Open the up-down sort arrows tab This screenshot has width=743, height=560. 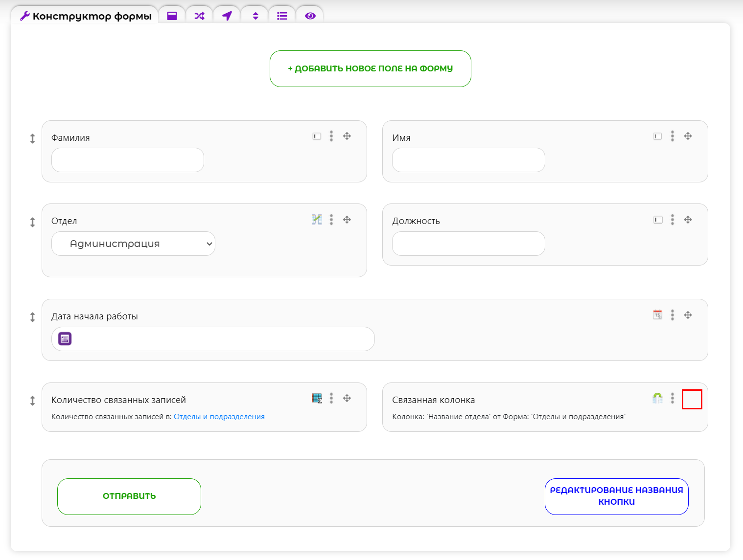pyautogui.click(x=255, y=16)
